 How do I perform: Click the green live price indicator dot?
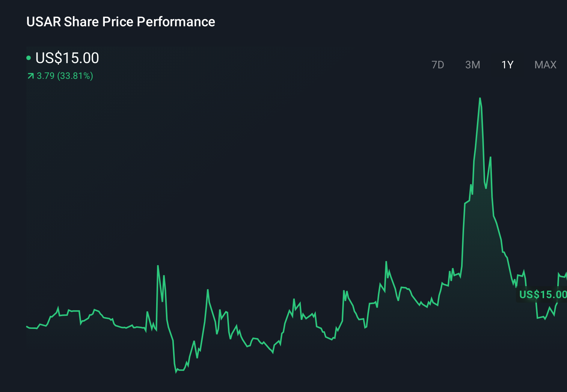[28, 58]
